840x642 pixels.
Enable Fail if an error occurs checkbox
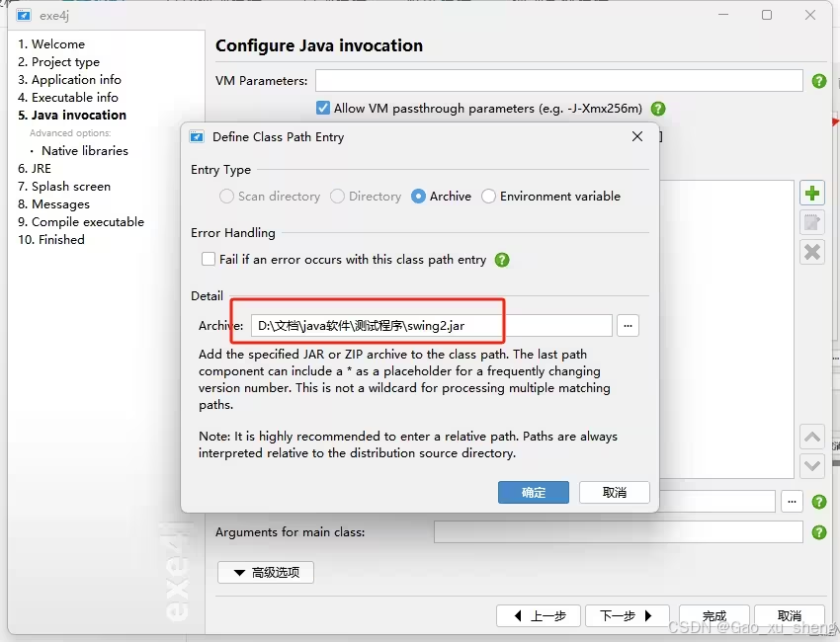[209, 259]
